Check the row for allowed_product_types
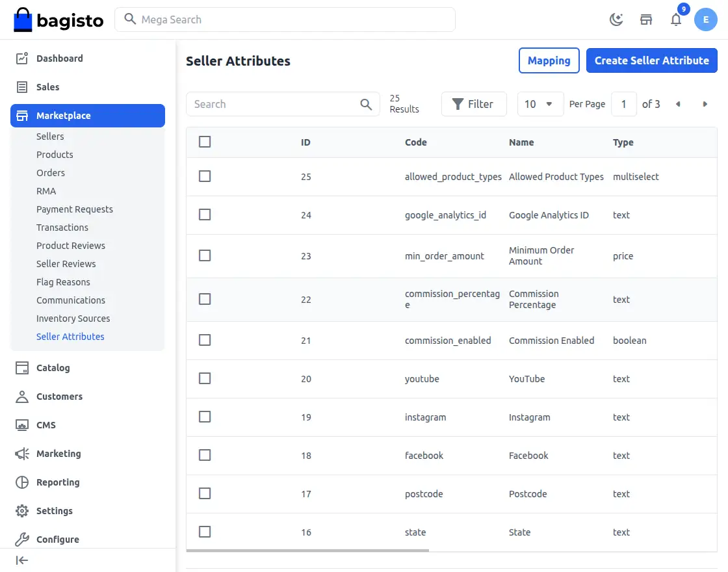This screenshot has height=572, width=728. point(205,175)
